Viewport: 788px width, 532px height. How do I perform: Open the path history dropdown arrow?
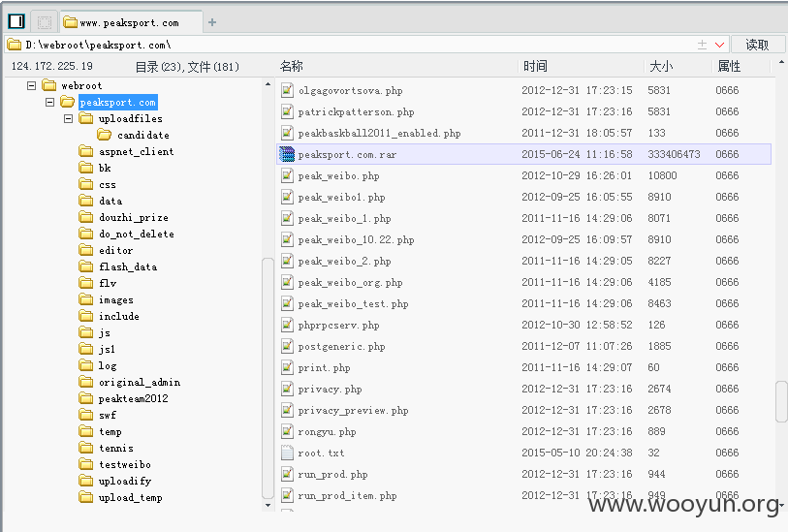pyautogui.click(x=719, y=45)
